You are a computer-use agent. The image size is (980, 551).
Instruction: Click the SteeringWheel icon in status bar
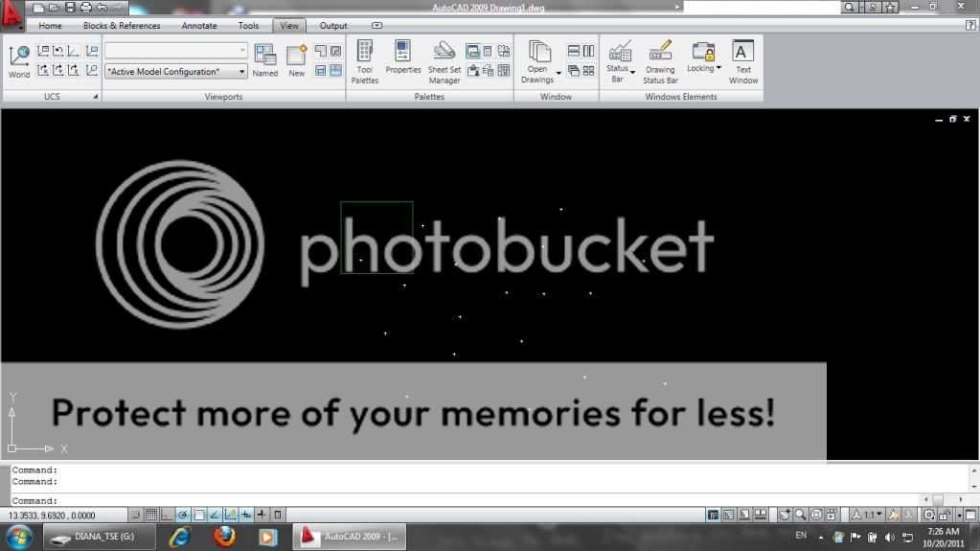[x=816, y=515]
